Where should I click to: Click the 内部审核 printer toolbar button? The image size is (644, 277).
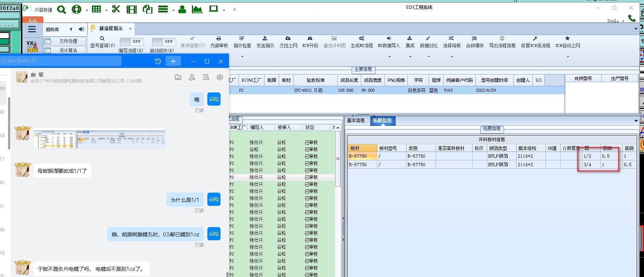[x=219, y=42]
